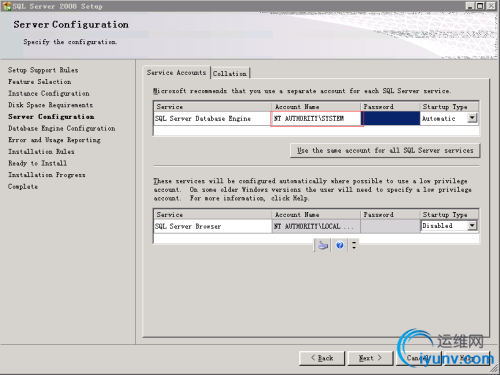Edit the NT AUTHORITY\SYSTEM account name field
Viewport: 500px width, 375px height.
point(316,119)
